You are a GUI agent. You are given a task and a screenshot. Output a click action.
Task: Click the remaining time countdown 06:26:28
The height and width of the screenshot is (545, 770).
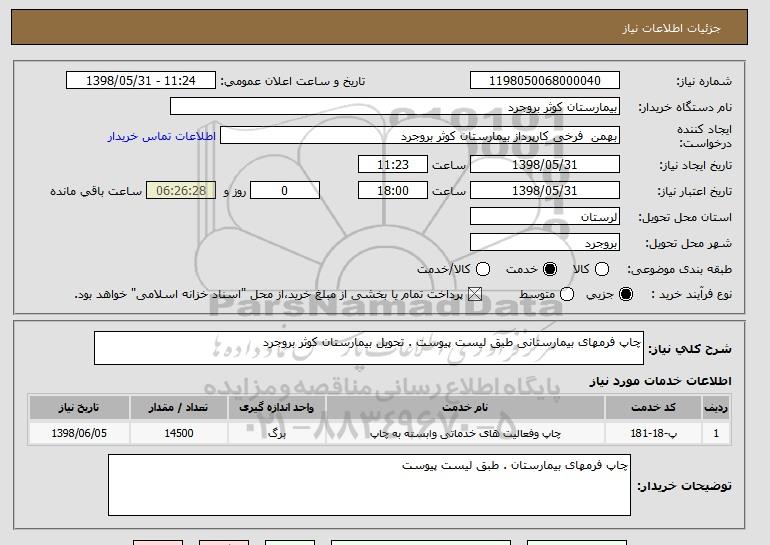181,191
